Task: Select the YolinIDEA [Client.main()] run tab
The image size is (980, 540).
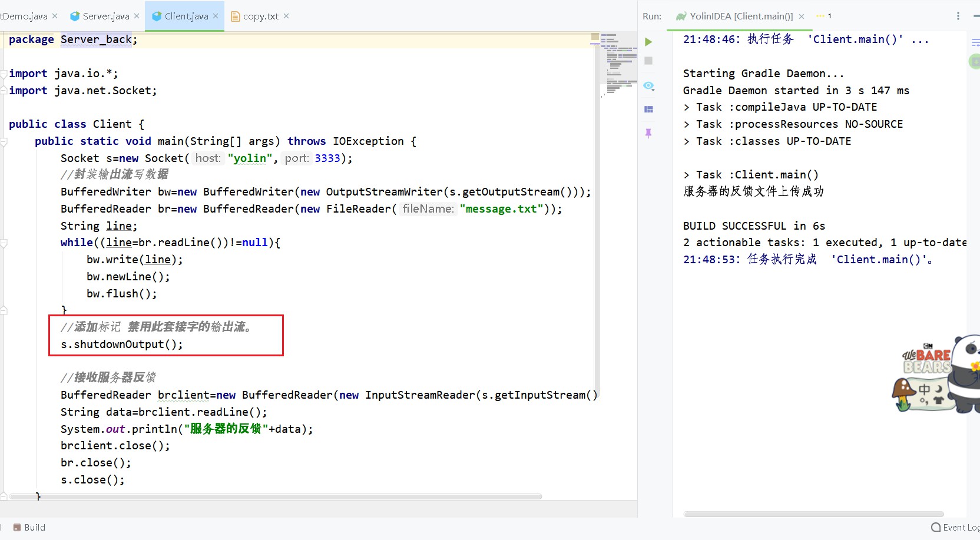Action: [x=741, y=16]
